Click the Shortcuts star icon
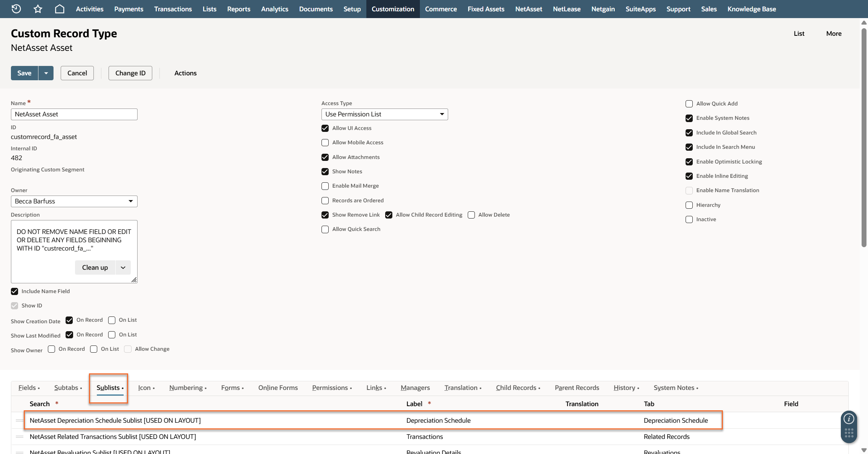868x454 pixels. [38, 9]
